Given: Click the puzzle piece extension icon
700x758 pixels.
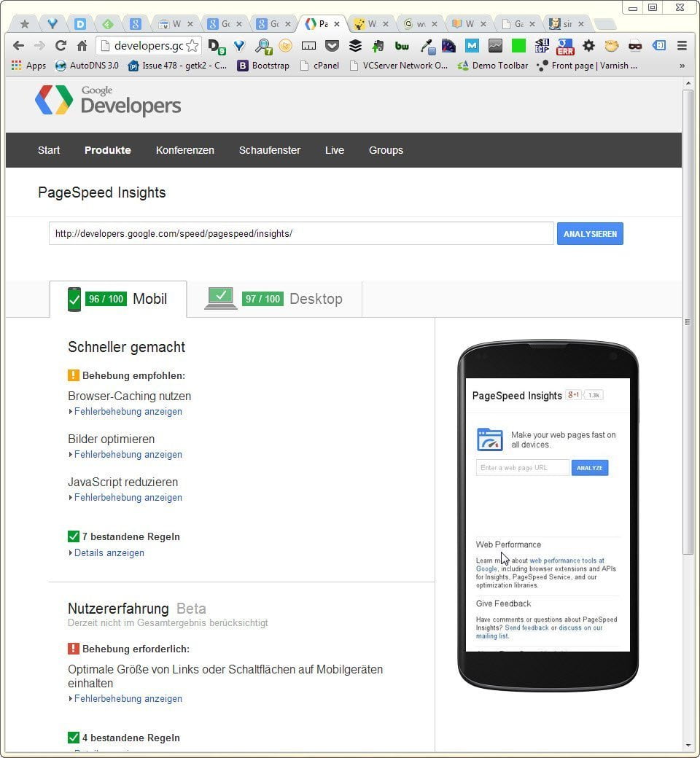Looking at the screenshot, I should (x=378, y=46).
